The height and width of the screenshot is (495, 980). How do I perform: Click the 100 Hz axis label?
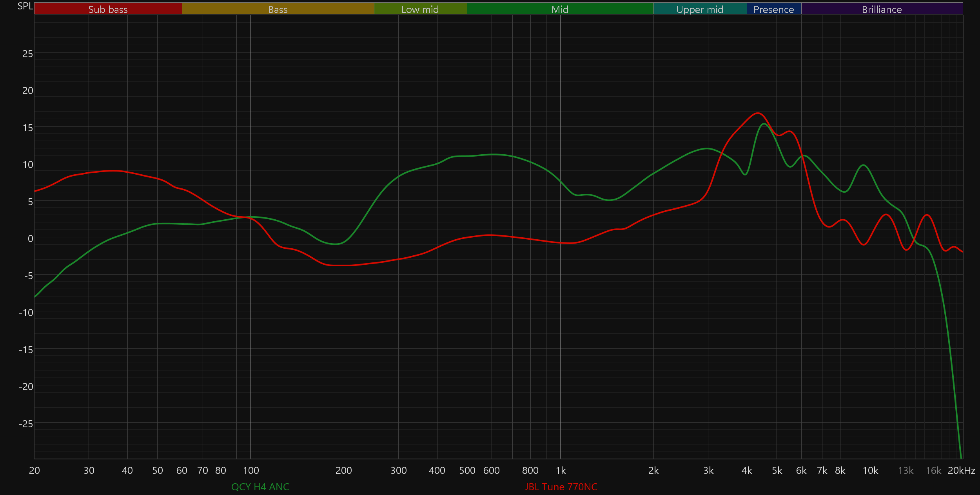(251, 470)
